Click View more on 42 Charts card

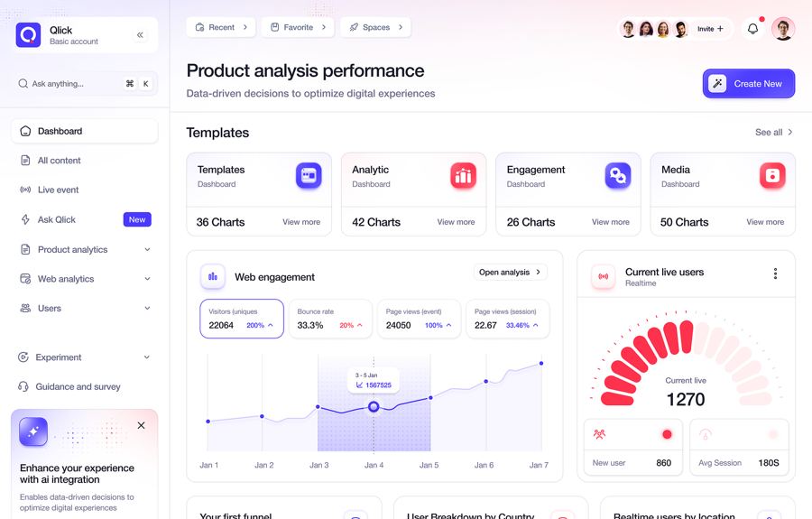pyautogui.click(x=456, y=222)
